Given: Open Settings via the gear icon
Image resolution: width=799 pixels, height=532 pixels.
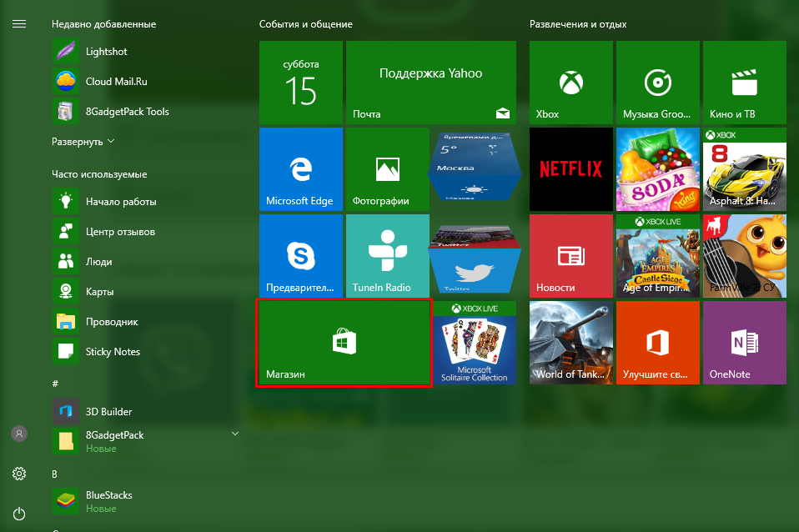Looking at the screenshot, I should tap(19, 474).
